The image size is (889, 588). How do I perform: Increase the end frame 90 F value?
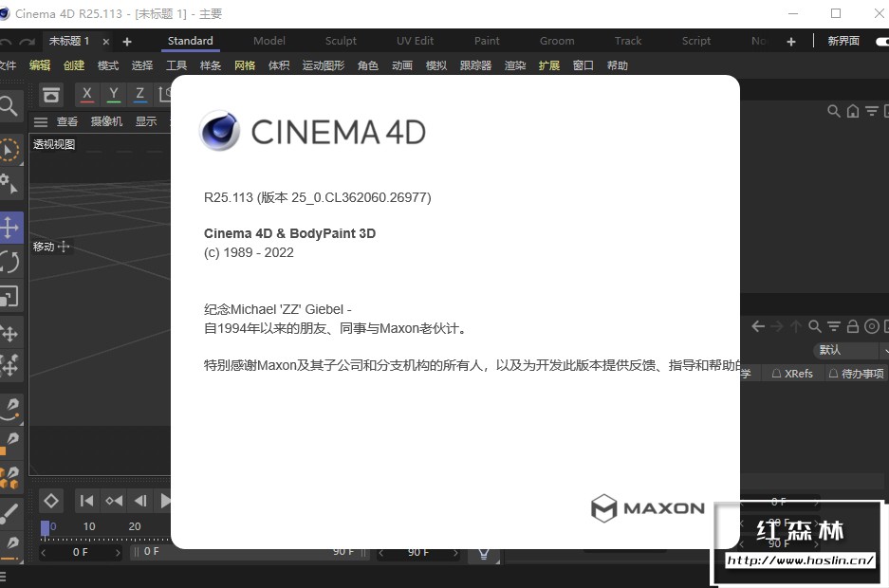point(455,553)
